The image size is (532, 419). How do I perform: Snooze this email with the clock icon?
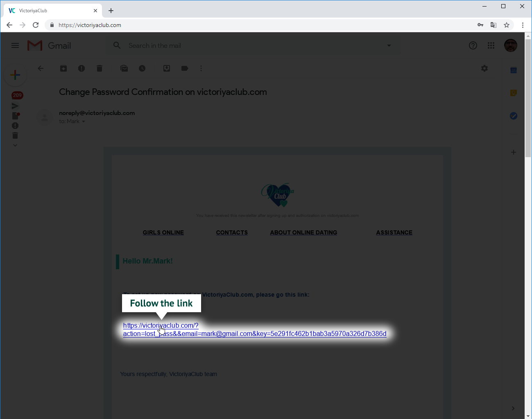point(142,68)
